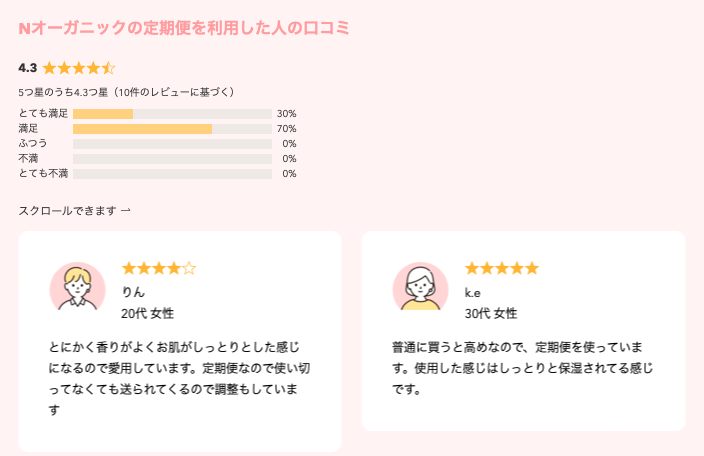704x456 pixels.
Task: Click りん's four-star rating
Action: coord(159,268)
